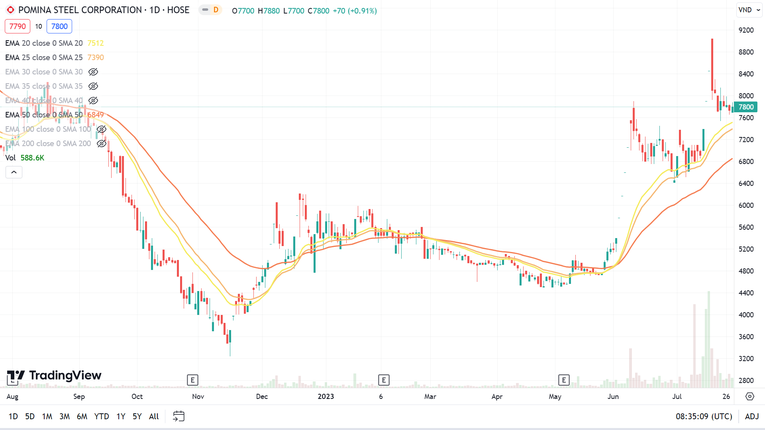765x430 pixels.
Task: Click the Pomina Steel symbol logo icon
Action: pos(11,10)
